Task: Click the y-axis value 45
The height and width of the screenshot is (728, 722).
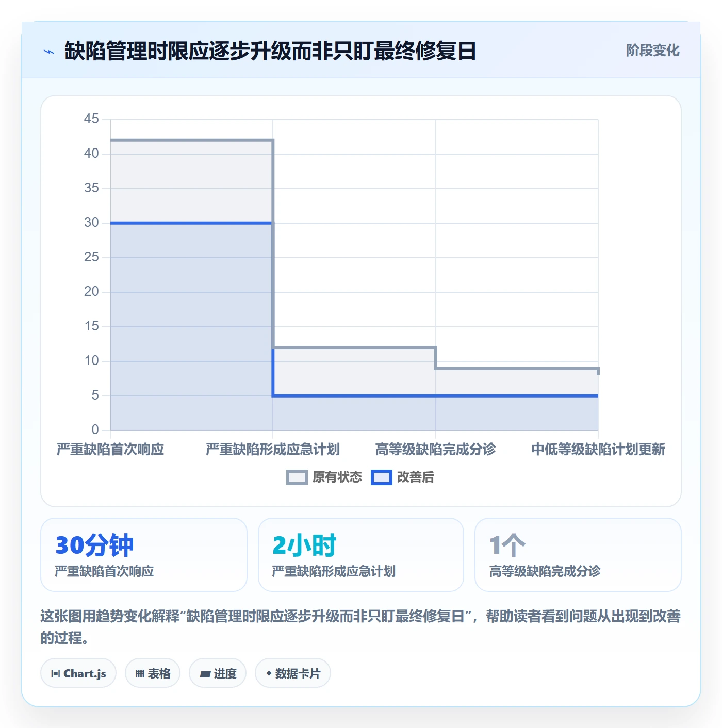Action: [x=91, y=119]
